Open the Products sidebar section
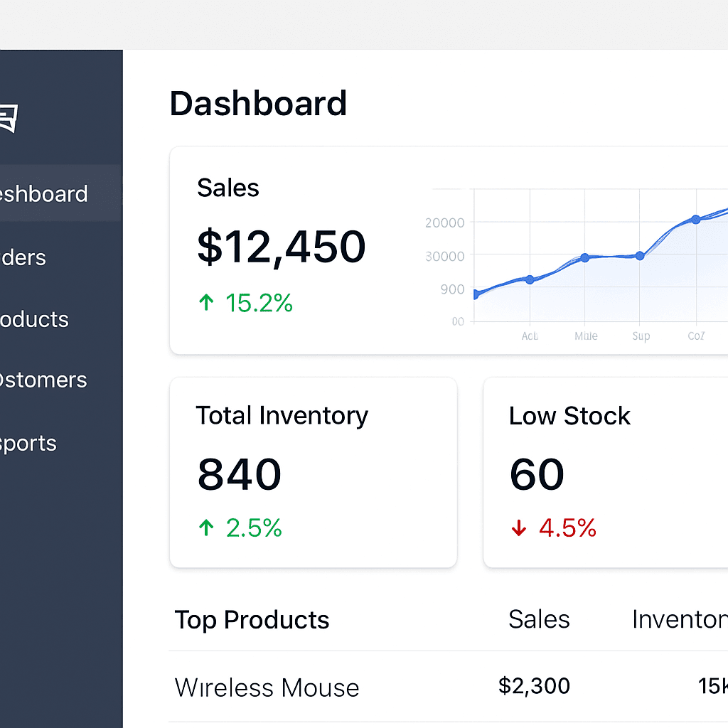This screenshot has height=728, width=728. [34, 319]
